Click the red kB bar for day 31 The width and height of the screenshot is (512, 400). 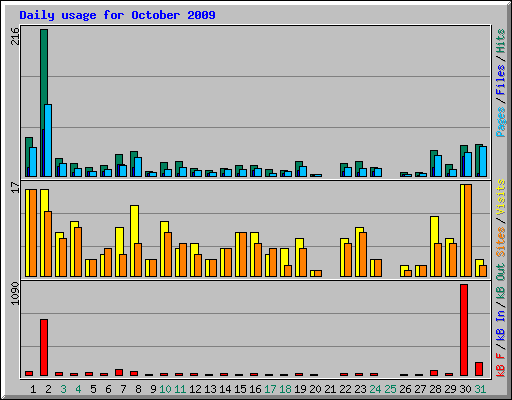[x=479, y=369]
